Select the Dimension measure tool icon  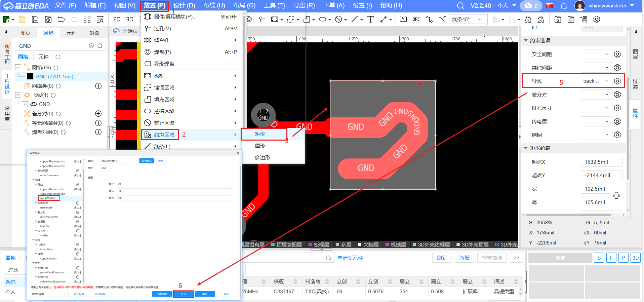point(384,20)
